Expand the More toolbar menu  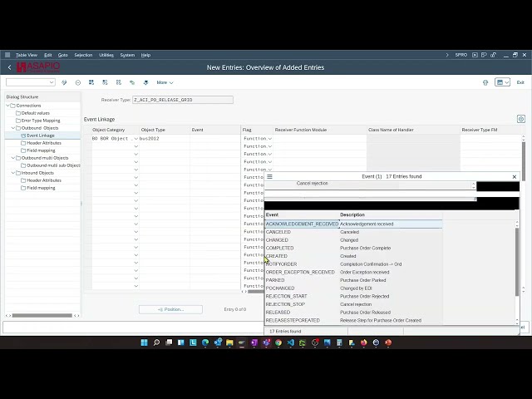click(165, 82)
